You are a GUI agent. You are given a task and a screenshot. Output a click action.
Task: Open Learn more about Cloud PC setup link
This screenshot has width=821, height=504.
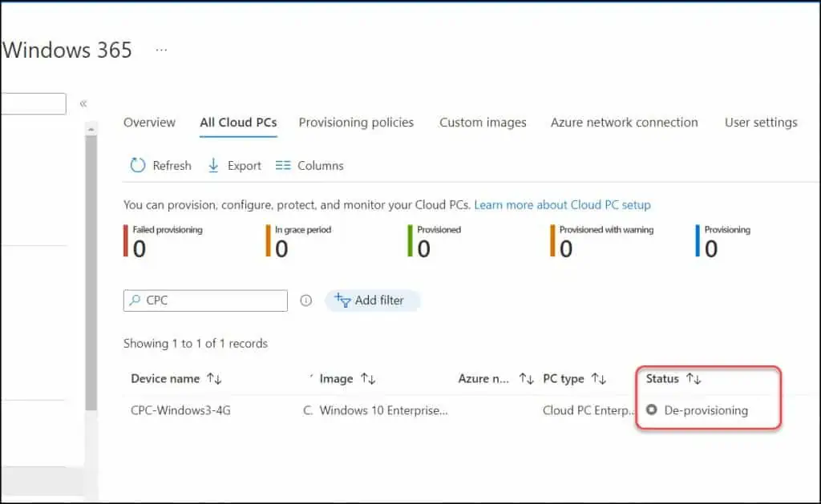point(562,204)
